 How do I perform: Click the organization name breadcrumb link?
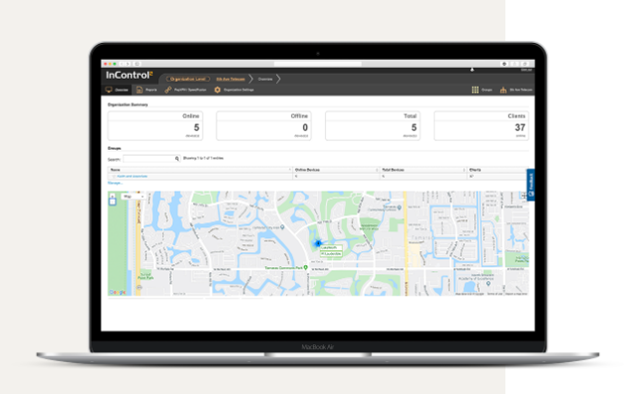click(x=230, y=79)
